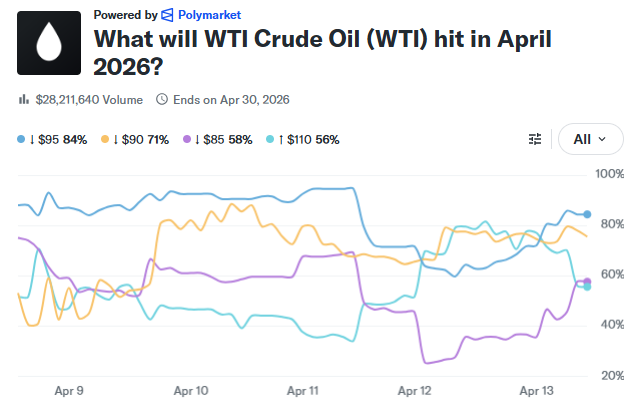The width and height of the screenshot is (641, 408).
Task: Toggle the ↓ $90 71% legend series
Action: [x=137, y=139]
